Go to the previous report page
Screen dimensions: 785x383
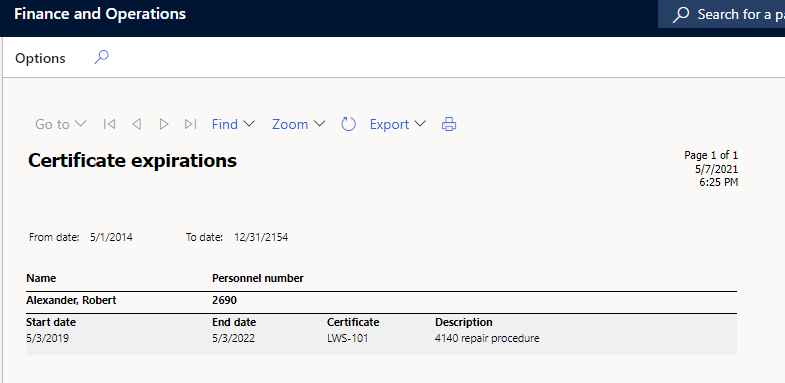click(136, 124)
